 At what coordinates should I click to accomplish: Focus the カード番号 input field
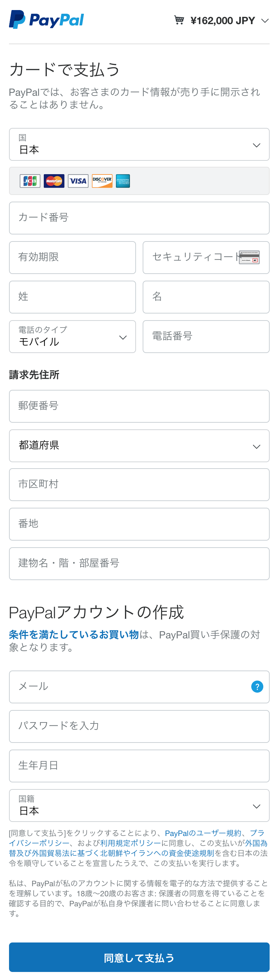pos(139,218)
